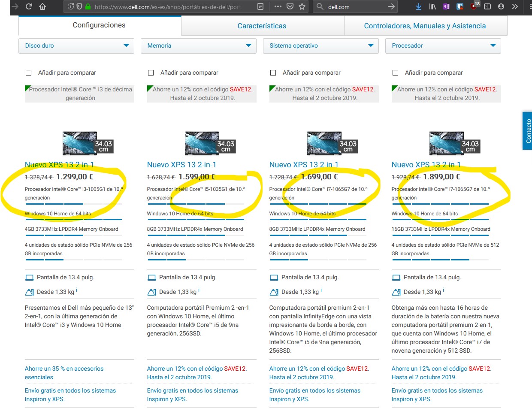Open the Contacto side tab
This screenshot has height=411, width=532.
pos(527,131)
